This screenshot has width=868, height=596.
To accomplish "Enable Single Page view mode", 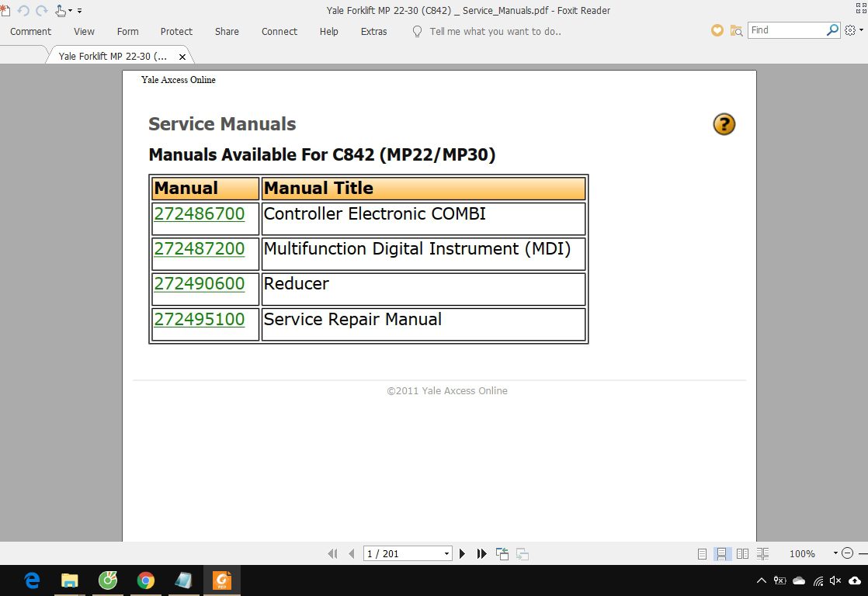I will point(701,553).
